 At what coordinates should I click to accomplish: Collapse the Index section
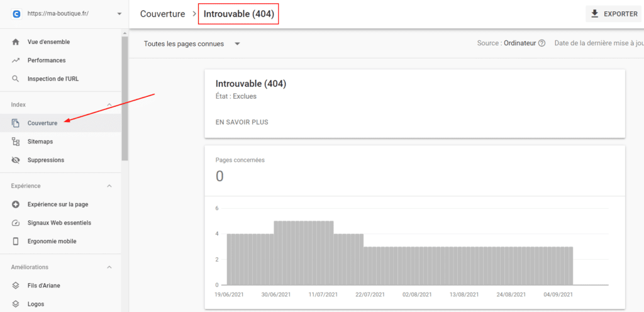109,104
